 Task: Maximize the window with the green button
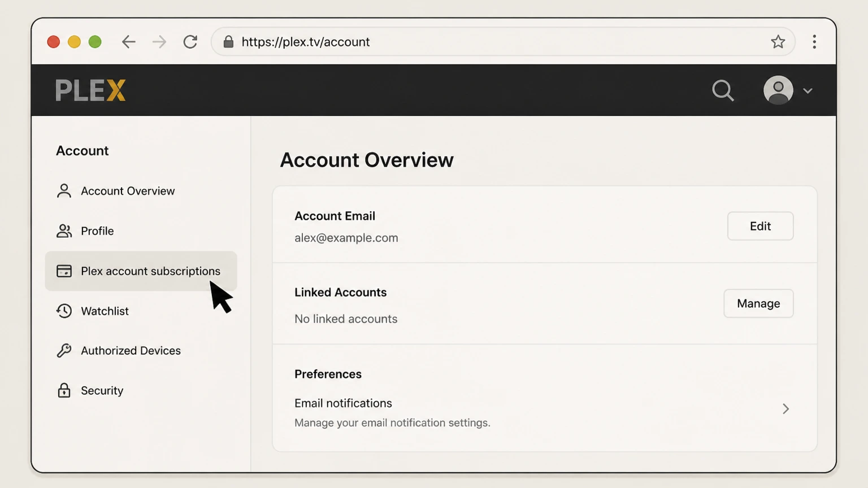coord(95,42)
